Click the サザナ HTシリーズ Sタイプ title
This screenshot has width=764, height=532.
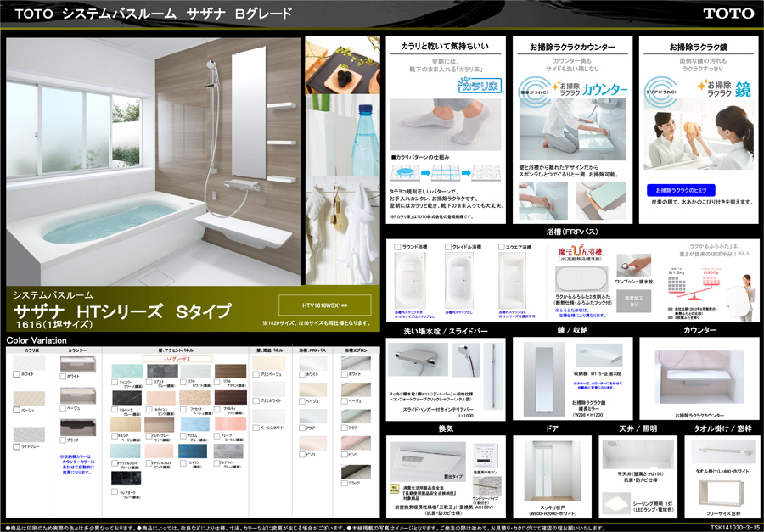pyautogui.click(x=121, y=310)
